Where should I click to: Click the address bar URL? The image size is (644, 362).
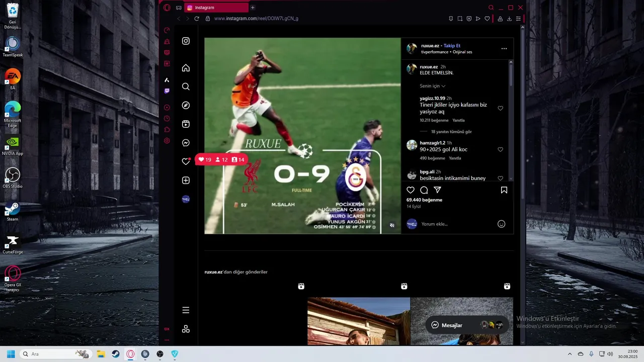(x=256, y=19)
